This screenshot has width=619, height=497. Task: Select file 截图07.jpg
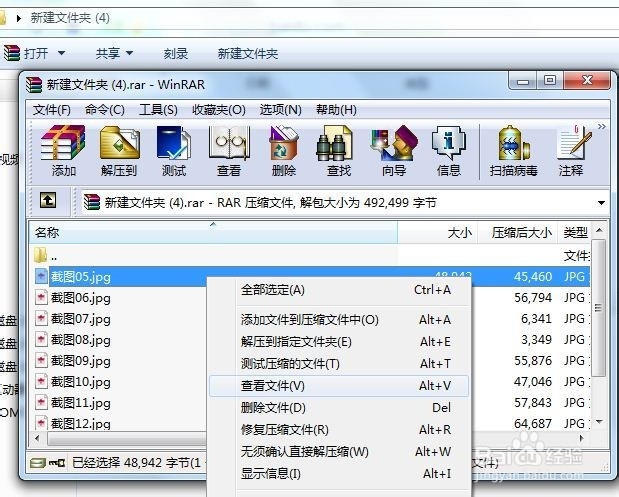point(81,318)
